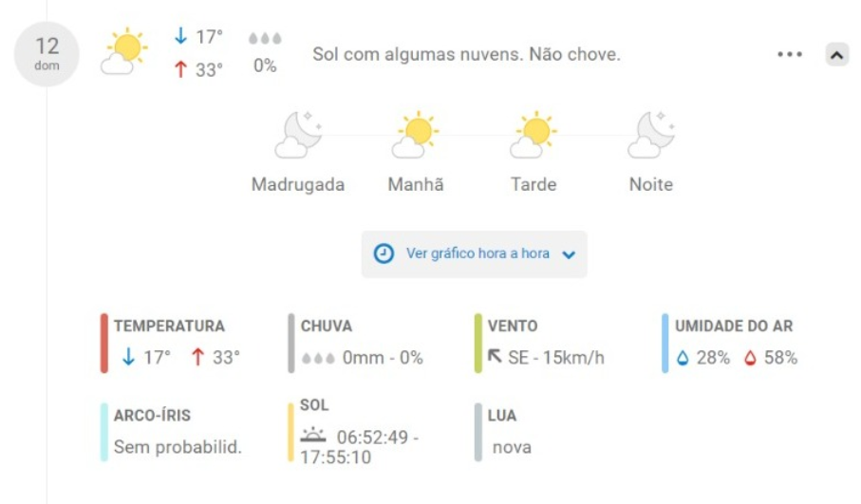Select the Noite period label

pyautogui.click(x=651, y=184)
